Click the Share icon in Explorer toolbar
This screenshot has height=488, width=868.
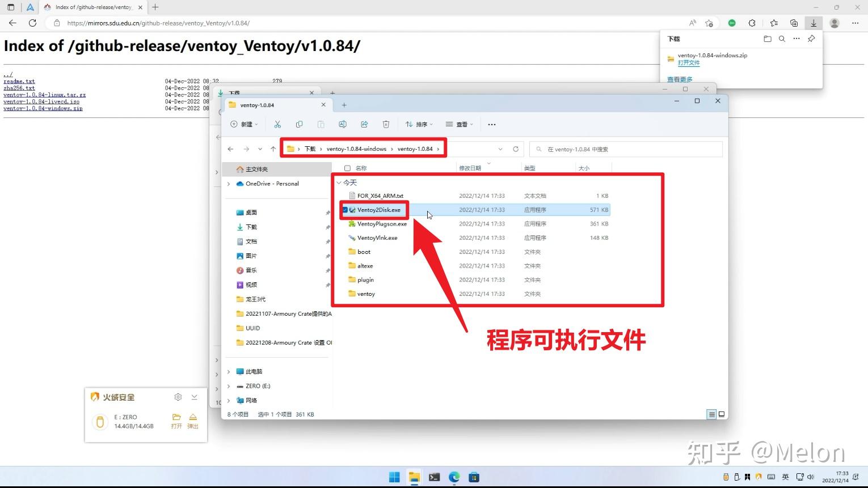[365, 124]
